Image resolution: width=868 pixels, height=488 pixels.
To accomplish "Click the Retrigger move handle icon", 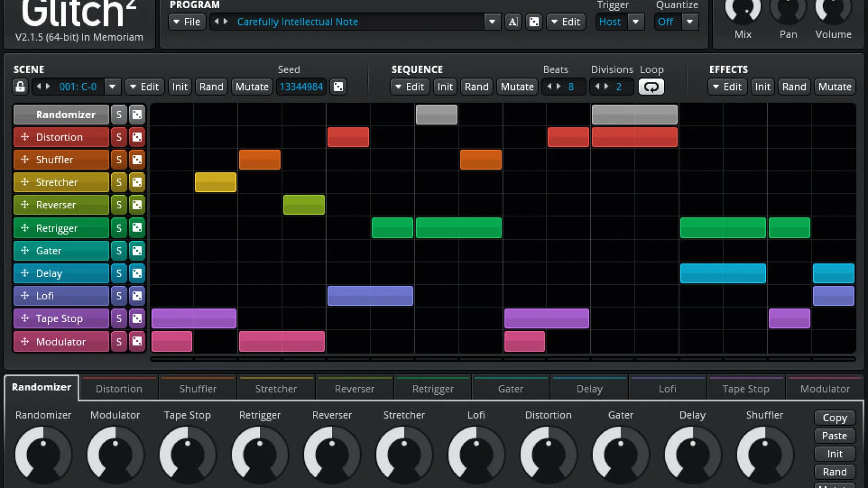I will 24,228.
